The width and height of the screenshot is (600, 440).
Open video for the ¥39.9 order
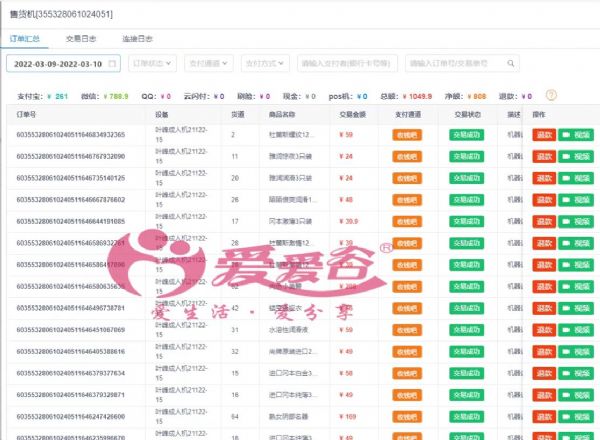575,221
